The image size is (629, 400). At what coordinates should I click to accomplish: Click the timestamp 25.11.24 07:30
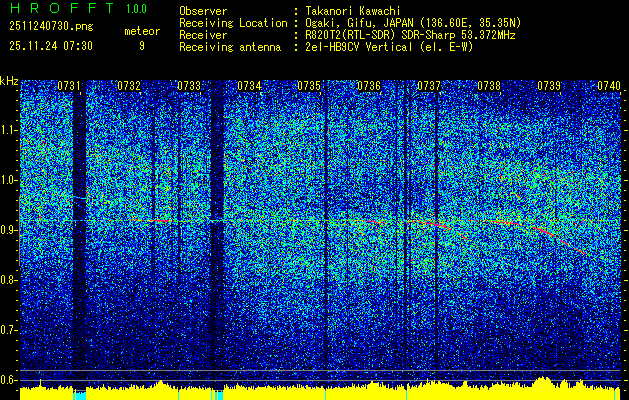point(51,46)
